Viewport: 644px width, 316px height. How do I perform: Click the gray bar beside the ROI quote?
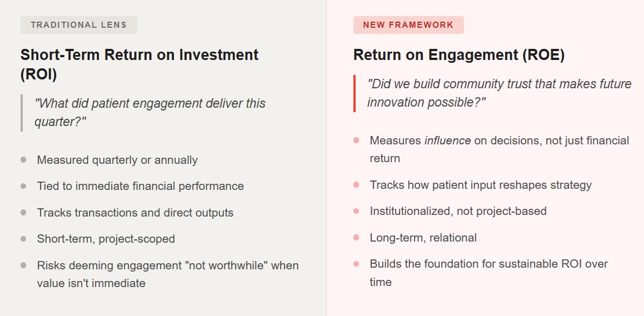[22, 113]
